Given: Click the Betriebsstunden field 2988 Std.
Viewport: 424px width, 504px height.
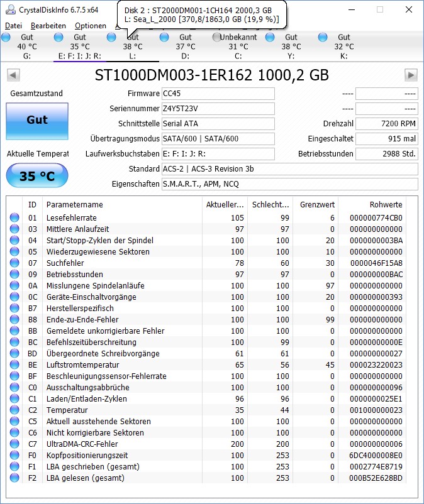Looking at the screenshot, I should [387, 154].
